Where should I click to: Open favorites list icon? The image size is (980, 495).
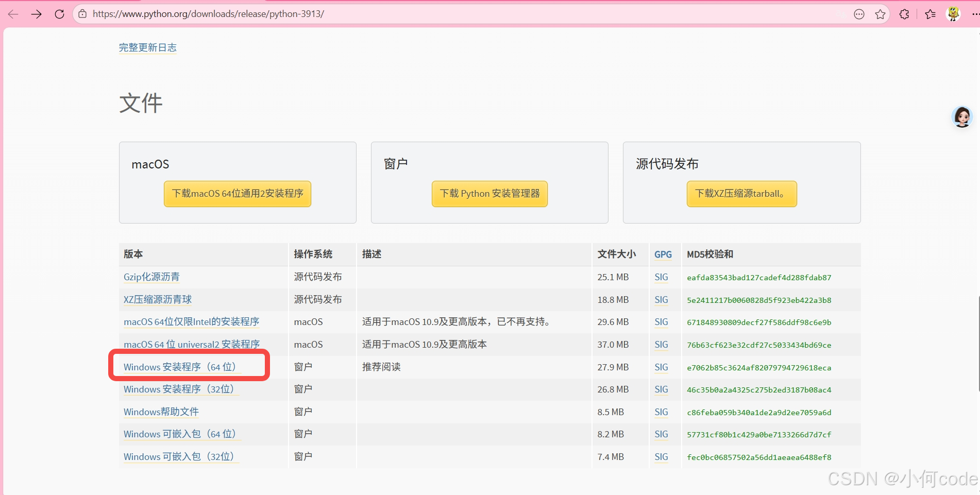[x=930, y=14]
